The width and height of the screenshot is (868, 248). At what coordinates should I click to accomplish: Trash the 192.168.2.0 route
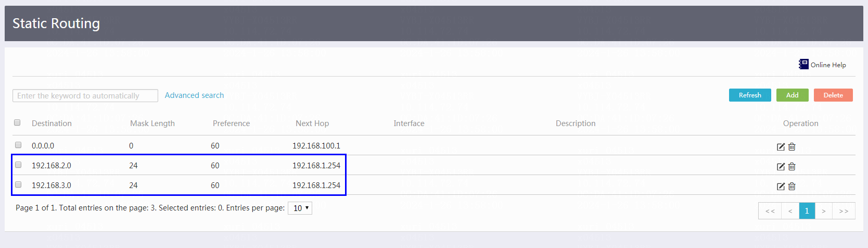click(x=792, y=167)
